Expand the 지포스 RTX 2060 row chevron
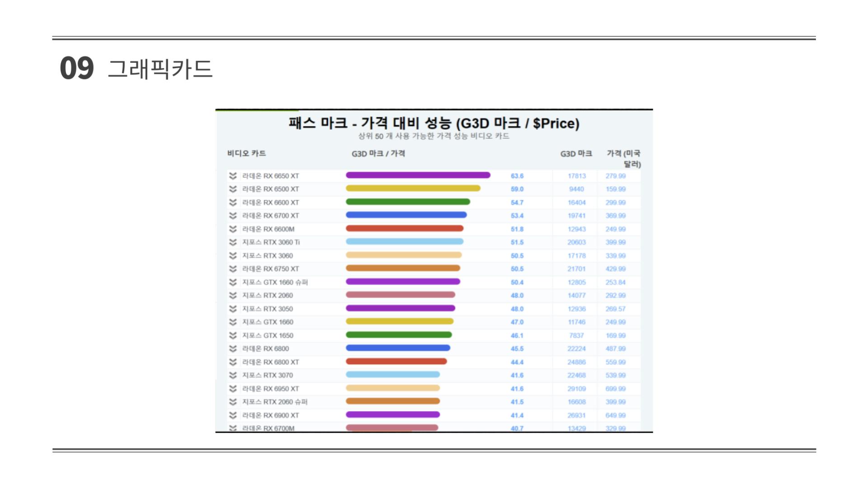This screenshot has width=868, height=488. pyautogui.click(x=233, y=296)
